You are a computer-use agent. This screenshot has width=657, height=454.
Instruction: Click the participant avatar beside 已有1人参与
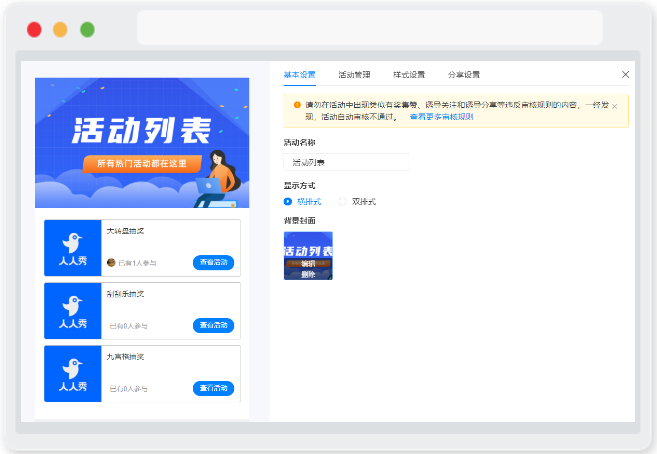click(111, 263)
